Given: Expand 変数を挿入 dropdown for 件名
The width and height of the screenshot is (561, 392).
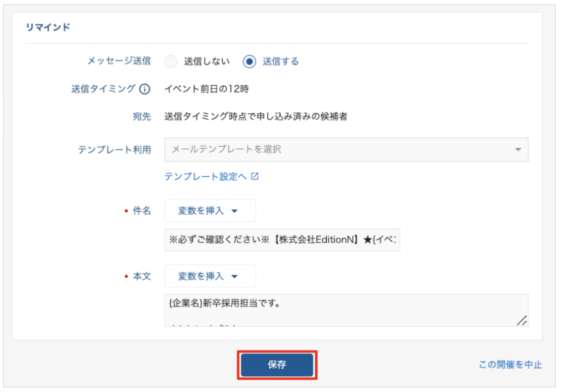Looking at the screenshot, I should point(209,211).
